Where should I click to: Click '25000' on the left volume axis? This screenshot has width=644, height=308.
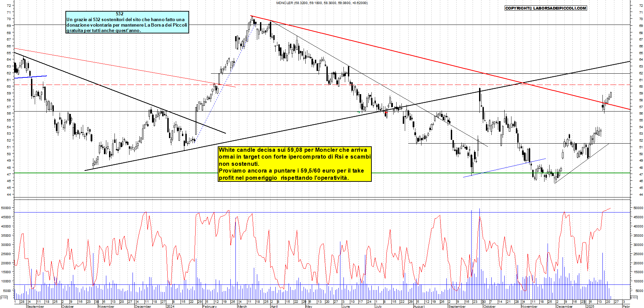pos(6,254)
